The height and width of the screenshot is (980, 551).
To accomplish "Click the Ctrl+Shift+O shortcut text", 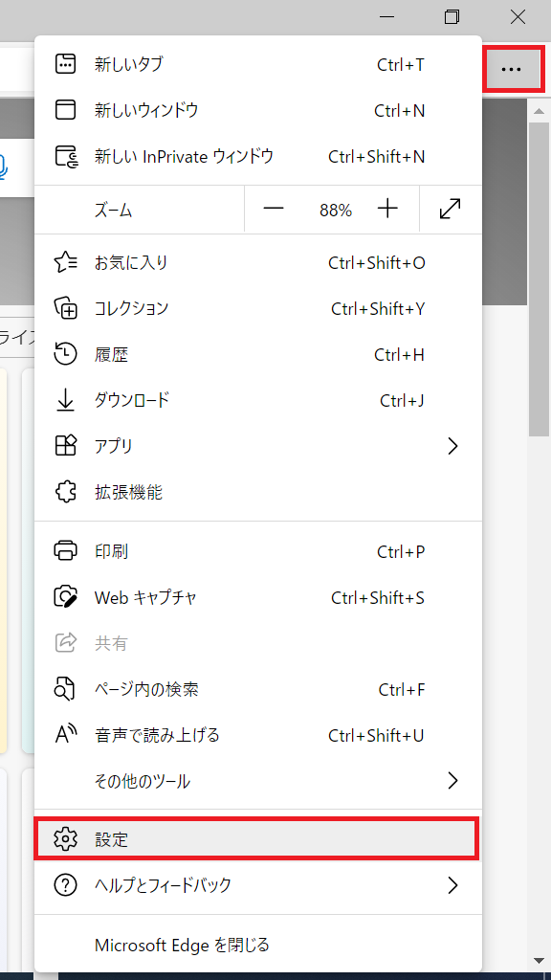I will (x=377, y=263).
